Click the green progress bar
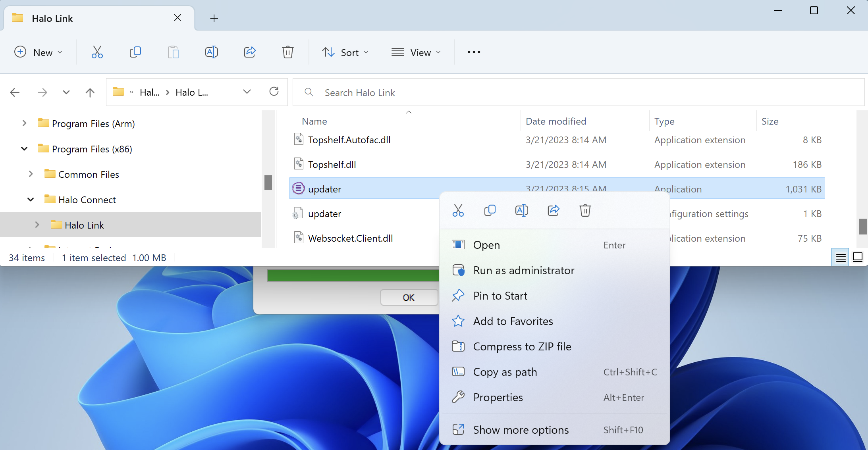868x450 pixels. [353, 275]
